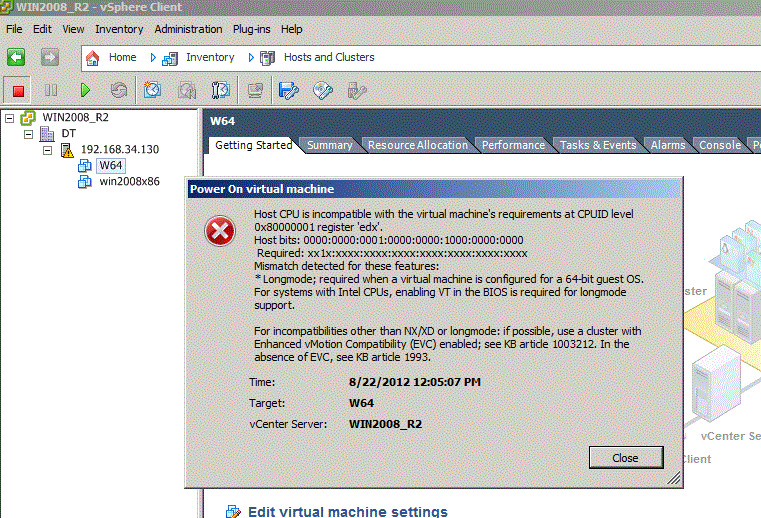
Task: Click the timestamp 8/22/2012 12:05:07 PM
Action: pos(415,382)
